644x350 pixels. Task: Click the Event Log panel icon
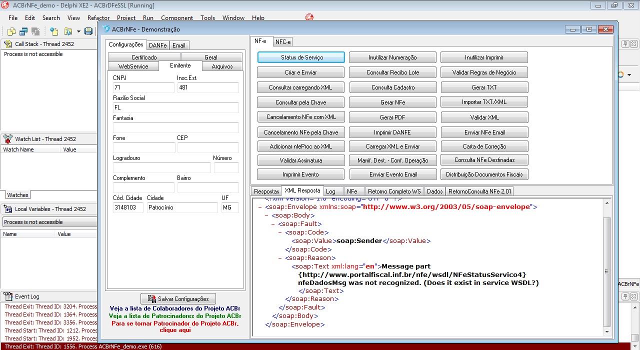(x=7, y=296)
